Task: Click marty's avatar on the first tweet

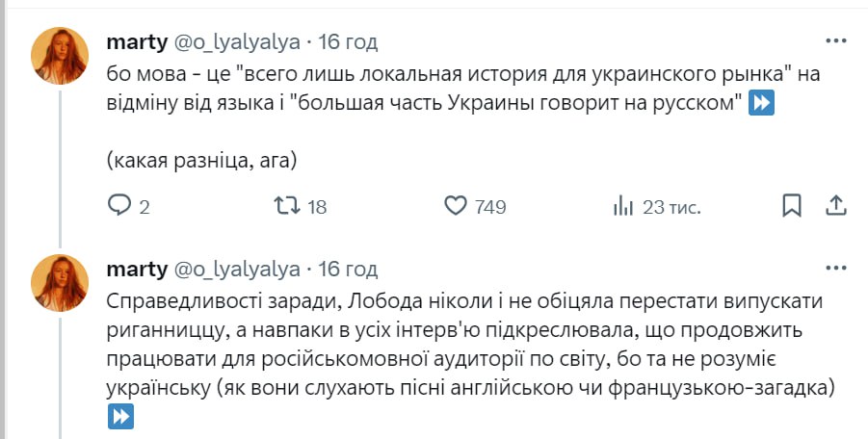Action: point(62,55)
